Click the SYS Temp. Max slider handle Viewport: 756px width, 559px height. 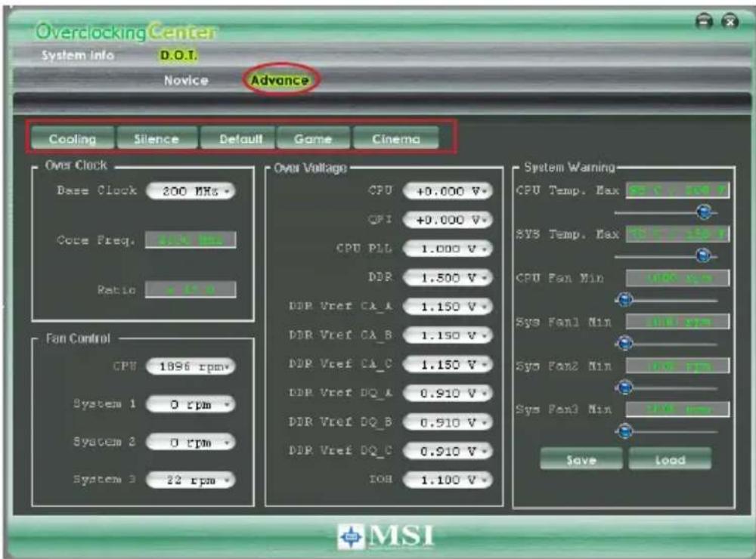point(703,256)
